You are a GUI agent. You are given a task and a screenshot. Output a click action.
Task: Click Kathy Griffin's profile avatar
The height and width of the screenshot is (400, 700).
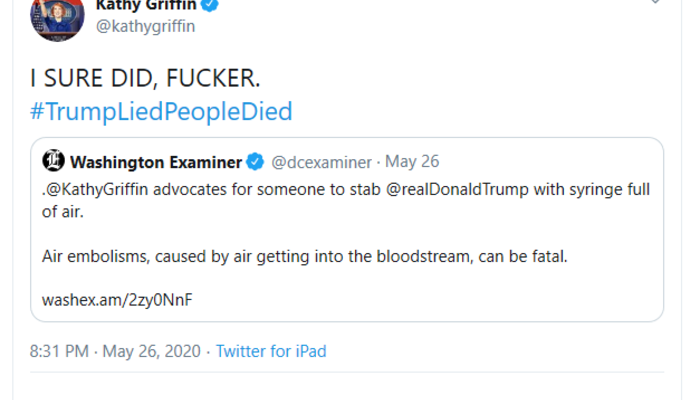point(57,16)
